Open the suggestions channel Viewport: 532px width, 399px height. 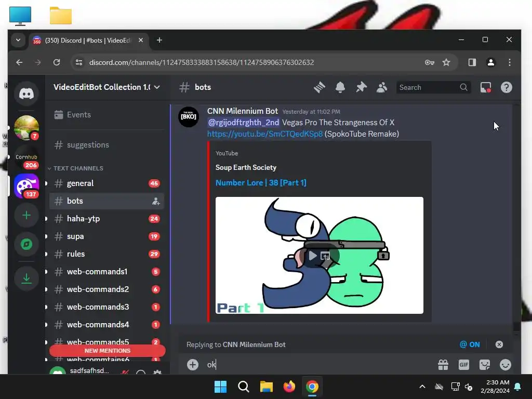pyautogui.click(x=106, y=145)
